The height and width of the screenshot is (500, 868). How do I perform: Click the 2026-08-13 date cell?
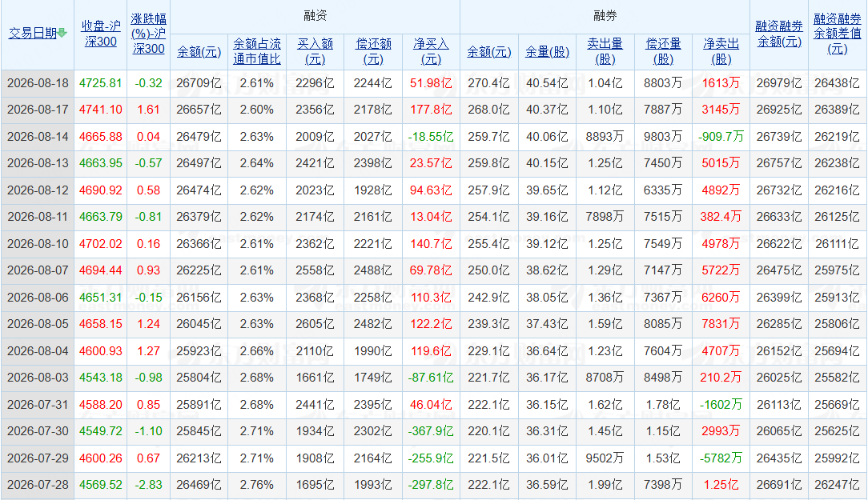(x=38, y=163)
